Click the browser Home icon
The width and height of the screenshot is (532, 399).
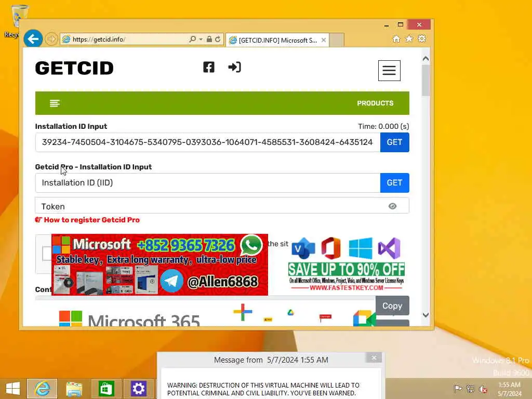(x=396, y=39)
